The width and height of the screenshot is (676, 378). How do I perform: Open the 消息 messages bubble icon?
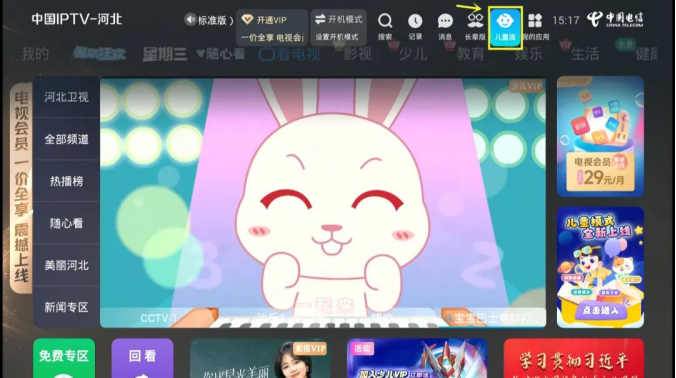tap(445, 26)
